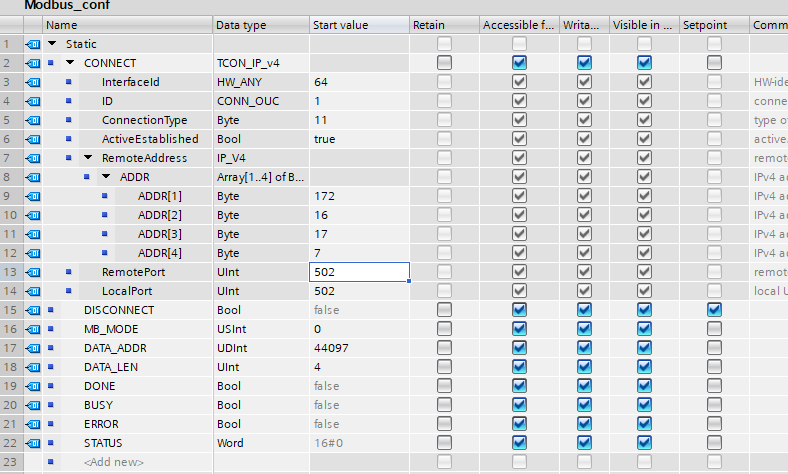Click the tag icon on the ADDR[1] row
This screenshot has width=788, height=474.
[33, 196]
